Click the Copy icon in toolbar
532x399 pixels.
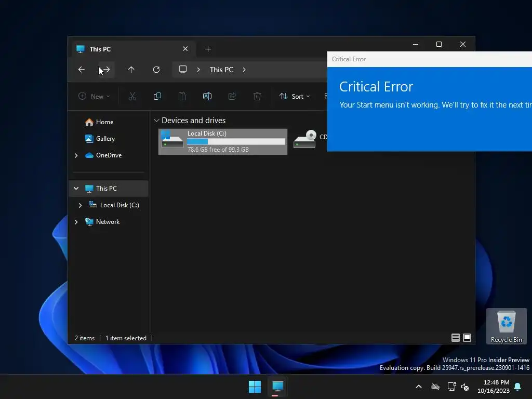157,96
